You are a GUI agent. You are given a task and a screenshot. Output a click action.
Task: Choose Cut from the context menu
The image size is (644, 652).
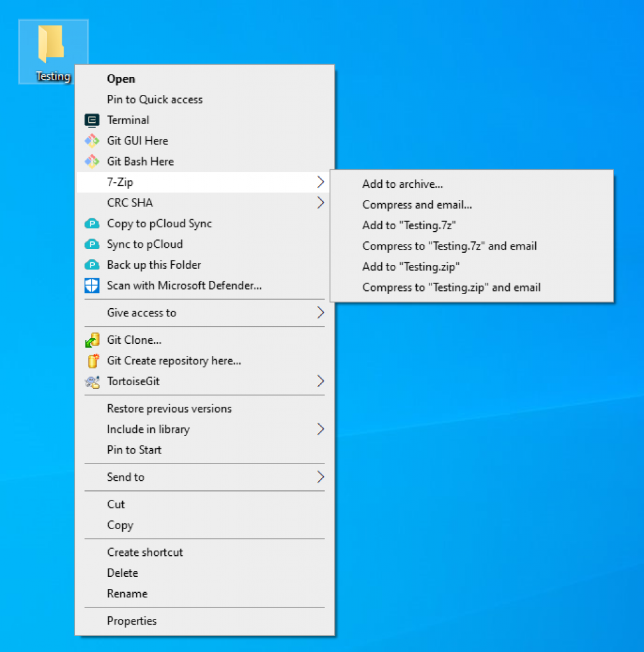pos(205,504)
